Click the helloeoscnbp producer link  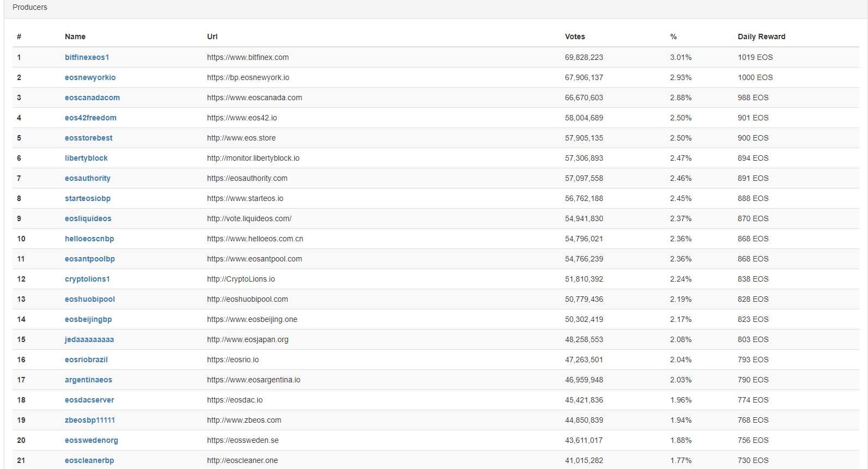tap(89, 239)
